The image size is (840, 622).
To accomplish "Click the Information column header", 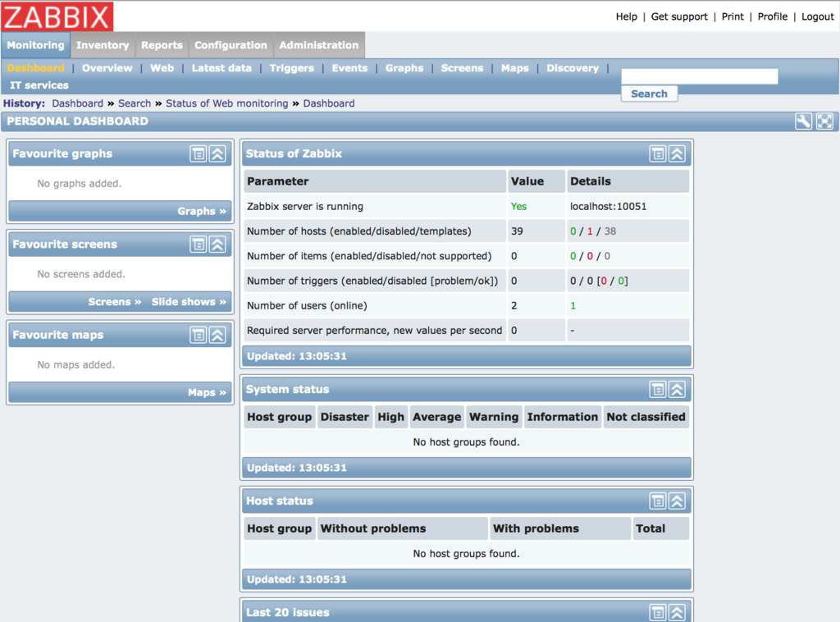I will [563, 417].
